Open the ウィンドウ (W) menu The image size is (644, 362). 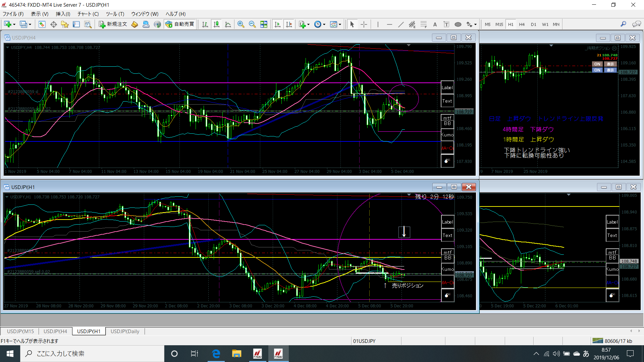pyautogui.click(x=145, y=14)
